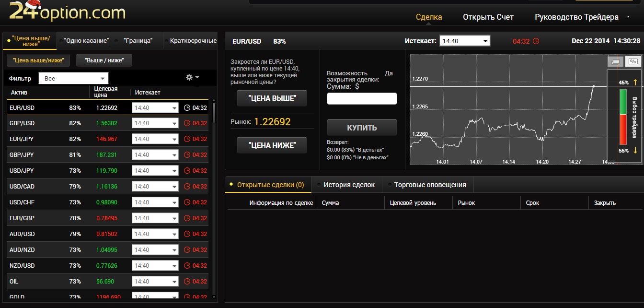Click the percent (%) icon above the chart

click(632, 61)
